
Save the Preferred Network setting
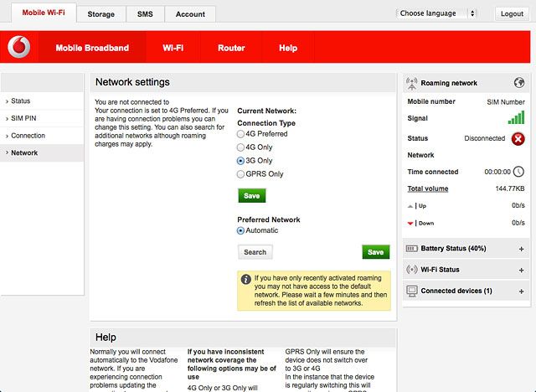tap(376, 252)
